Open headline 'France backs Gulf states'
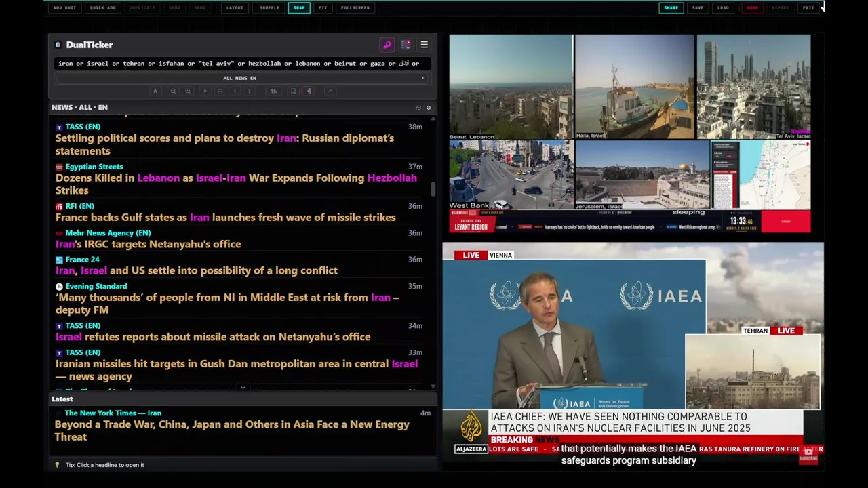868x488 pixels. point(225,218)
